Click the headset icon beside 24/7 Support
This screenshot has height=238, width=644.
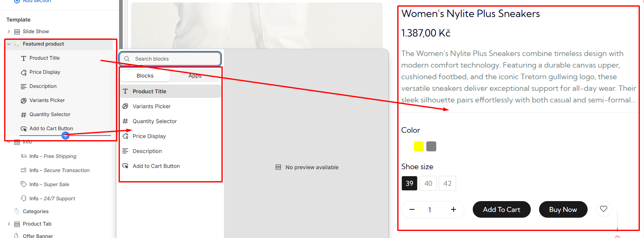pos(24,199)
